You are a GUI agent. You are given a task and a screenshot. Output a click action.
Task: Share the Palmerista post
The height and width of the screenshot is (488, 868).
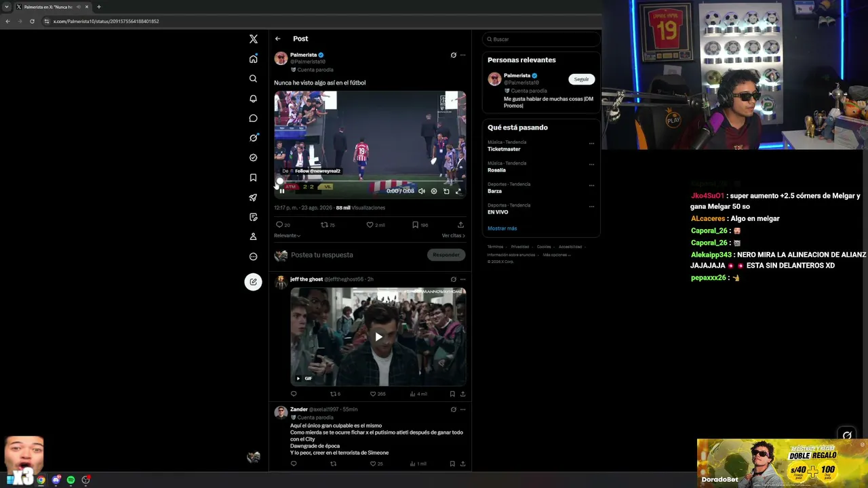click(x=460, y=225)
